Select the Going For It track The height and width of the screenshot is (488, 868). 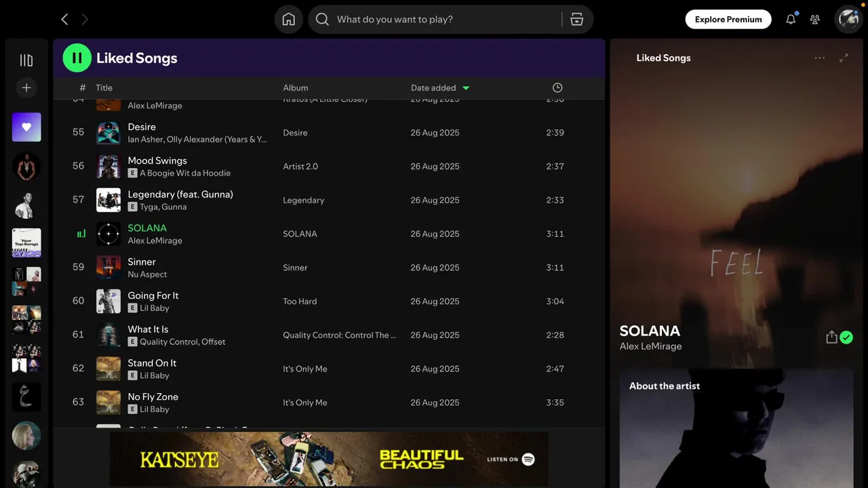tap(153, 296)
